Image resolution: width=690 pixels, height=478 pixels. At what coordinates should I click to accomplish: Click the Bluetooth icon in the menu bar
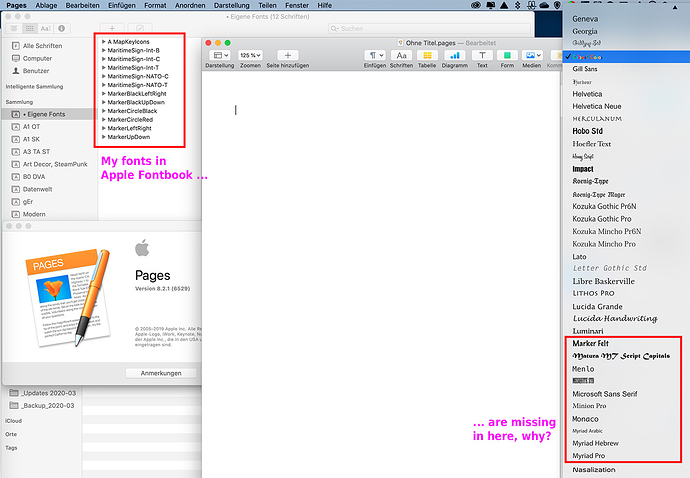[x=518, y=5]
